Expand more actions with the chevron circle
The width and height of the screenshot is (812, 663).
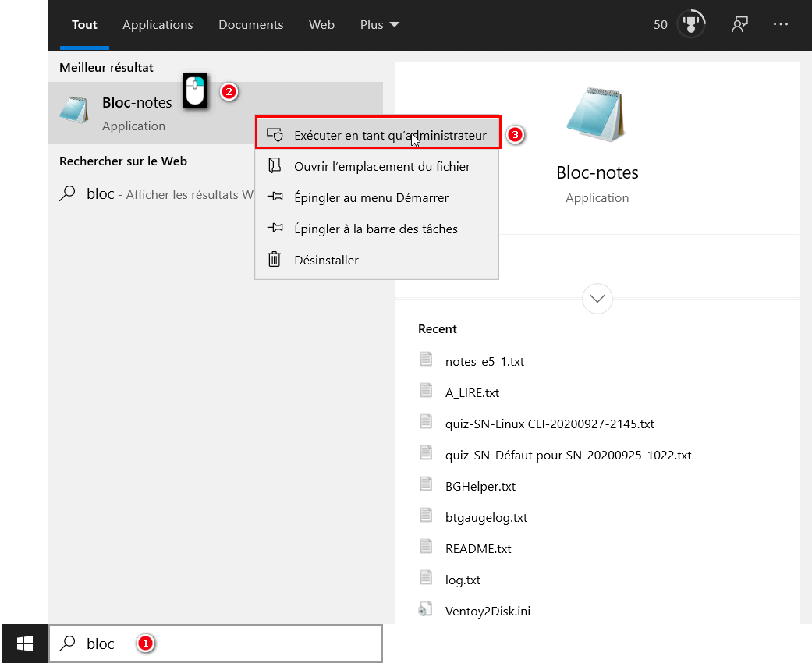(x=597, y=298)
